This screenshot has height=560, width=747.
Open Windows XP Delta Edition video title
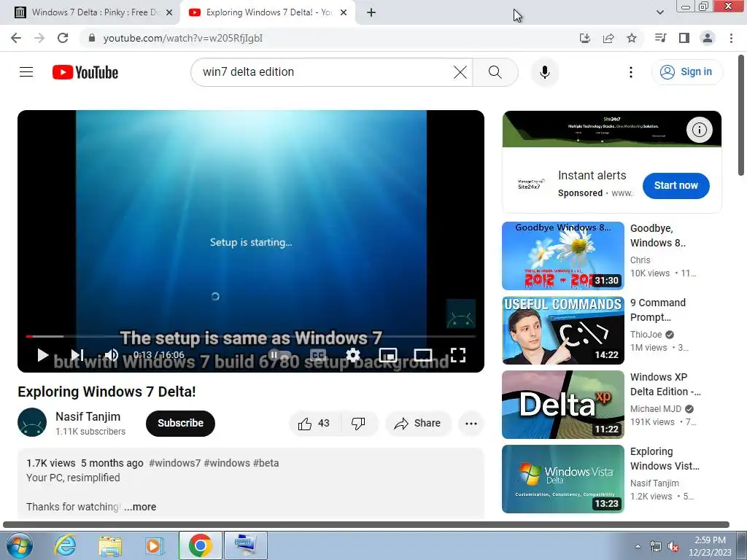(665, 384)
